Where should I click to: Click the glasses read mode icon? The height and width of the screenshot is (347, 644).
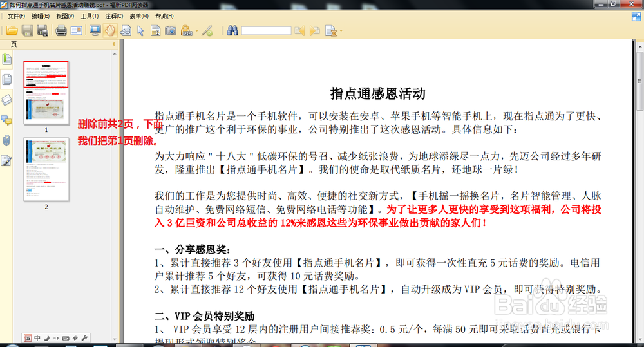126,31
